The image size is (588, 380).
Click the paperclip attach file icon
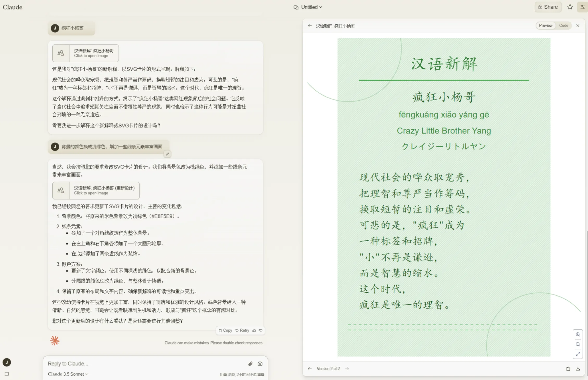pos(250,364)
